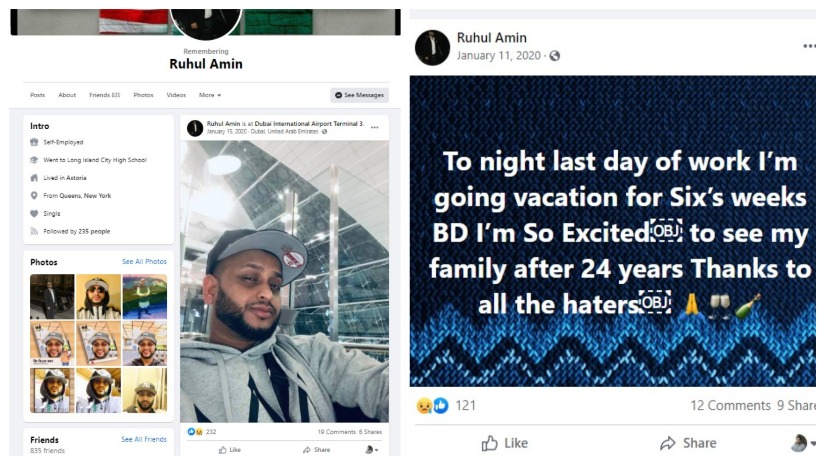825x465 pixels.
Task: Click the Like thumbs-up under the airport selfie
Action: coord(222,450)
